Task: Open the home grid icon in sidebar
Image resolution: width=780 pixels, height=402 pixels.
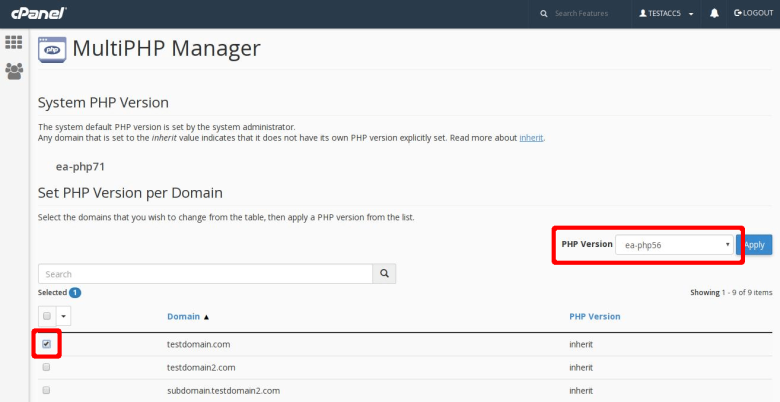Action: (x=14, y=42)
